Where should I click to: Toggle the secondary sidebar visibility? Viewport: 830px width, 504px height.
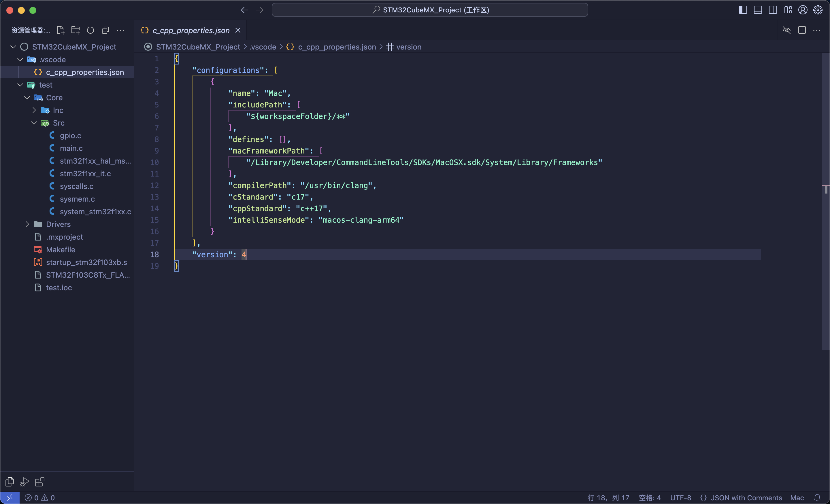[773, 10]
